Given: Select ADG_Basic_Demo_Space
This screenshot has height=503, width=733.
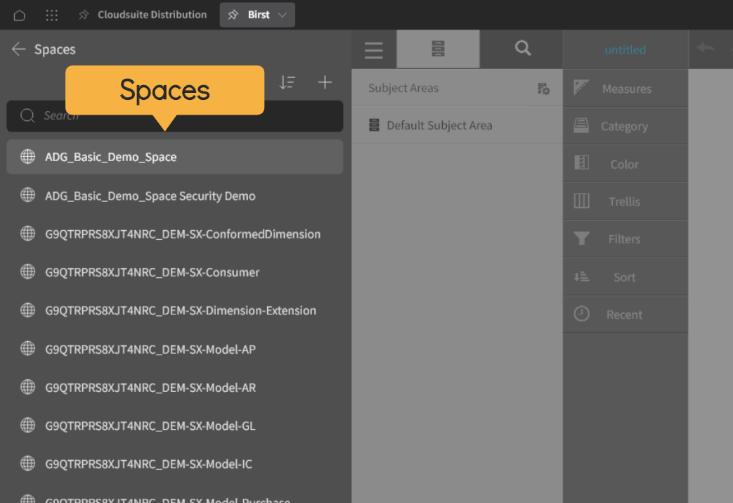Looking at the screenshot, I should point(175,157).
